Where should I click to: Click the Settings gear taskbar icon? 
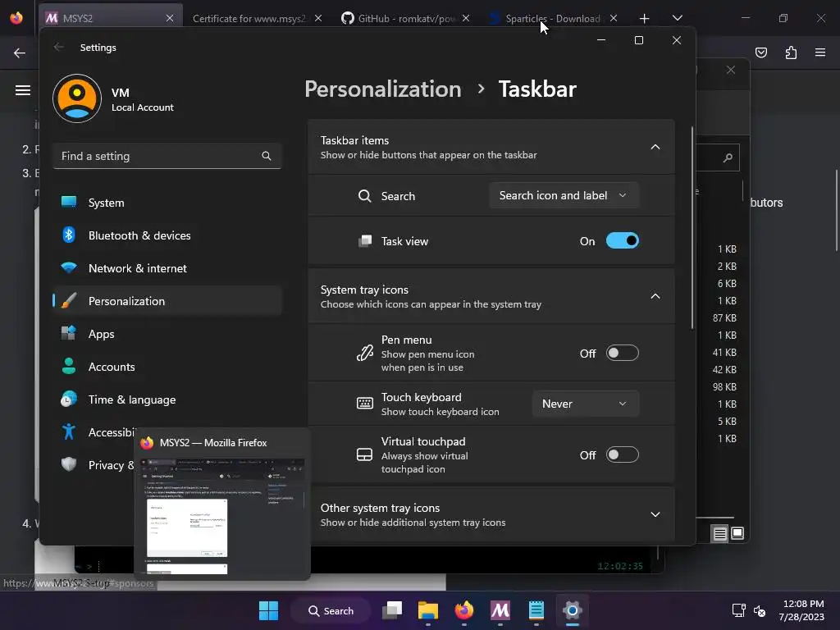(x=572, y=610)
